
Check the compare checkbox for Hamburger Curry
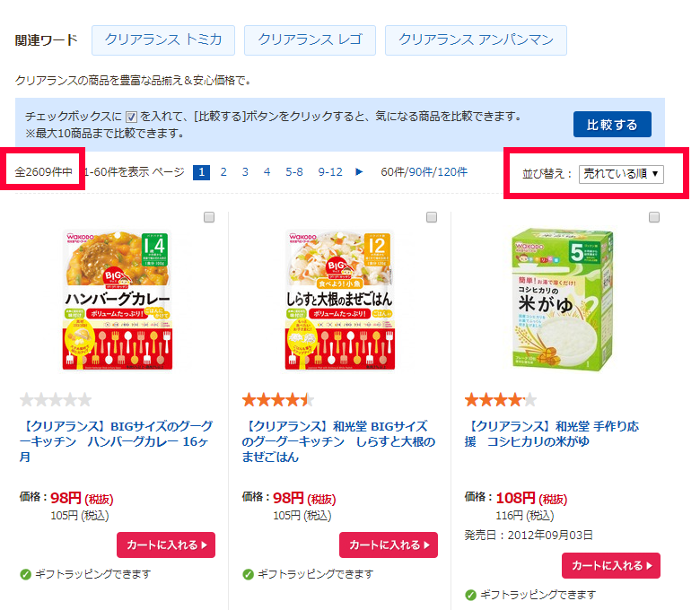coord(209,217)
